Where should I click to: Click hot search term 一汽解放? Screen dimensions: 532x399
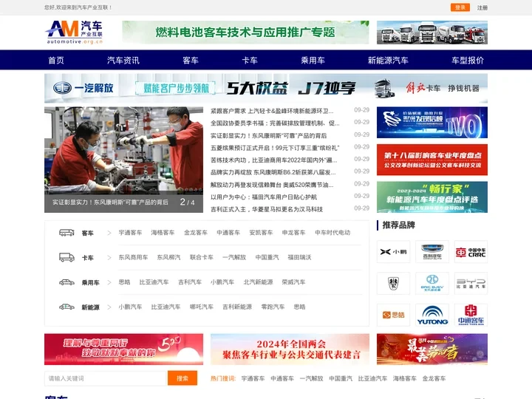[312, 378]
